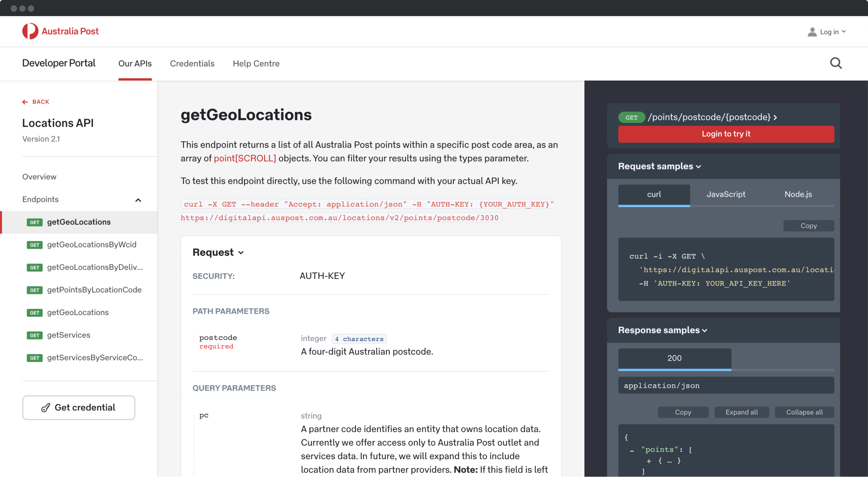Expand the JSON object with plus
Viewport: 868px width, 477px height.
pos(649,461)
